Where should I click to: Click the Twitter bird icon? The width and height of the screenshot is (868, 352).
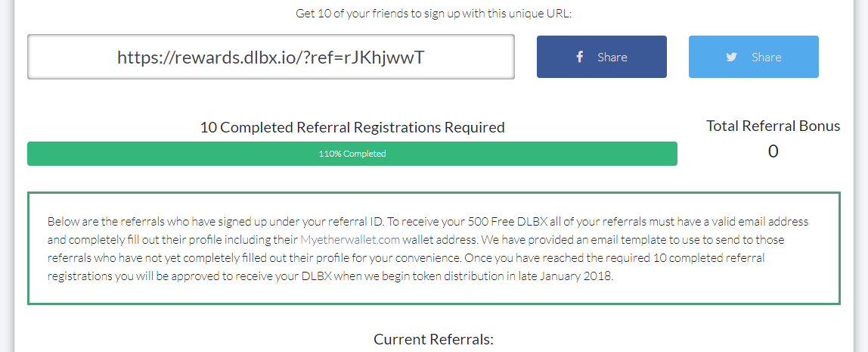(731, 57)
